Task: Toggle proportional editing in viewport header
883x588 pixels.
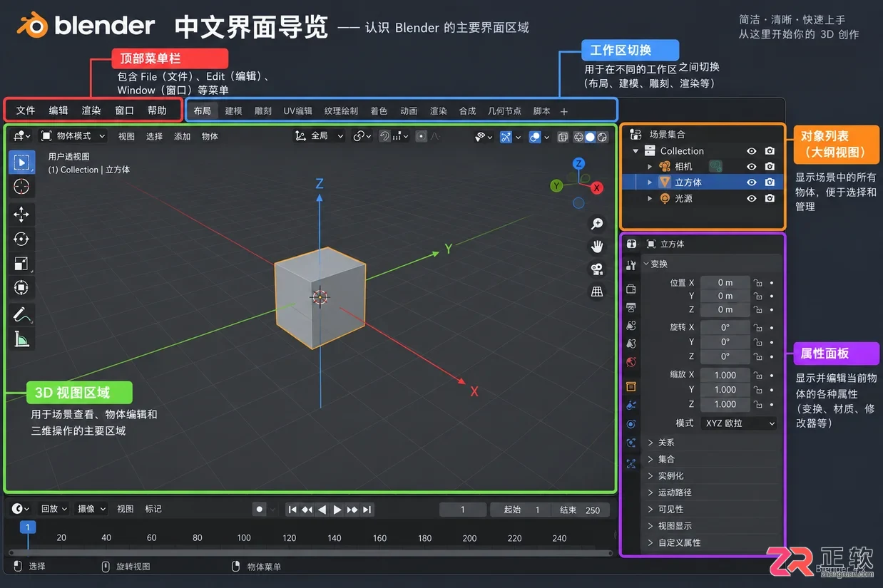Action: (x=422, y=136)
